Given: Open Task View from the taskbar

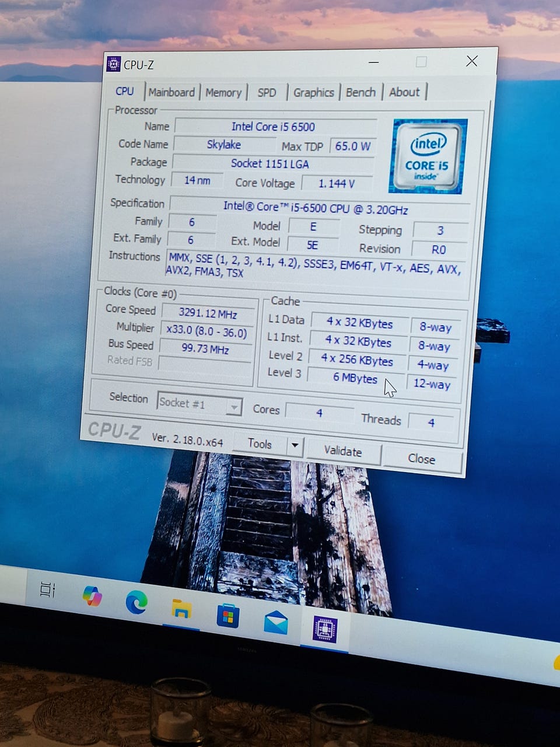Looking at the screenshot, I should [47, 590].
